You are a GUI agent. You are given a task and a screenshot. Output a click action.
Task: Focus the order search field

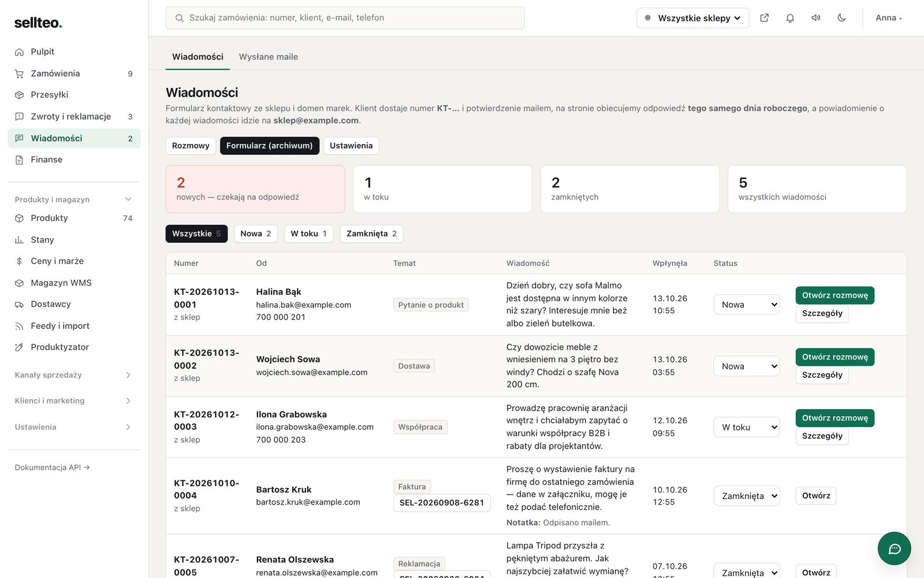coord(345,18)
